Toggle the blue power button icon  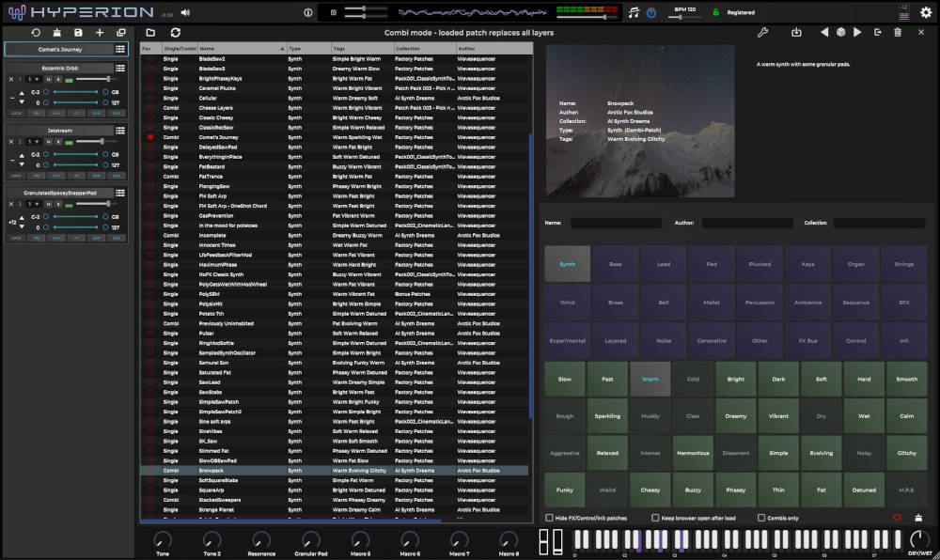pyautogui.click(x=650, y=13)
